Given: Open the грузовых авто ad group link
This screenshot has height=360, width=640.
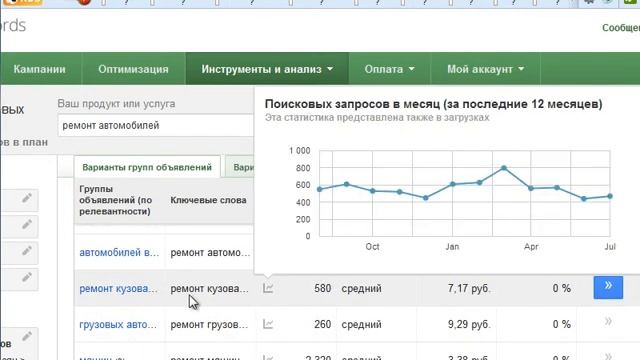Looking at the screenshot, I should pos(118,324).
